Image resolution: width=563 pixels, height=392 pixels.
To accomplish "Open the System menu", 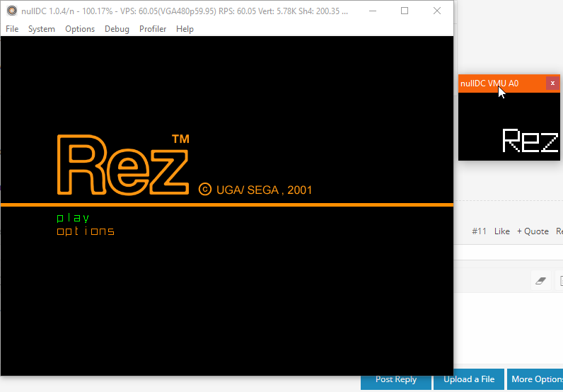I will pos(42,29).
